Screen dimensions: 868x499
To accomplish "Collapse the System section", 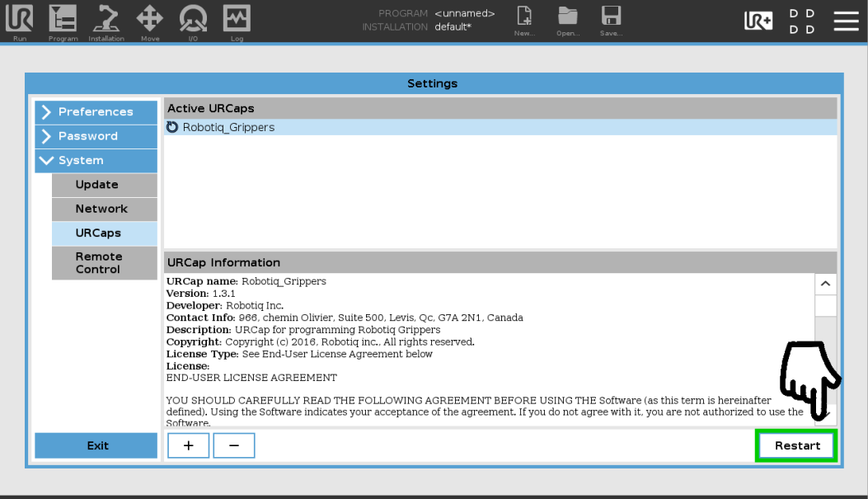I will tap(96, 160).
